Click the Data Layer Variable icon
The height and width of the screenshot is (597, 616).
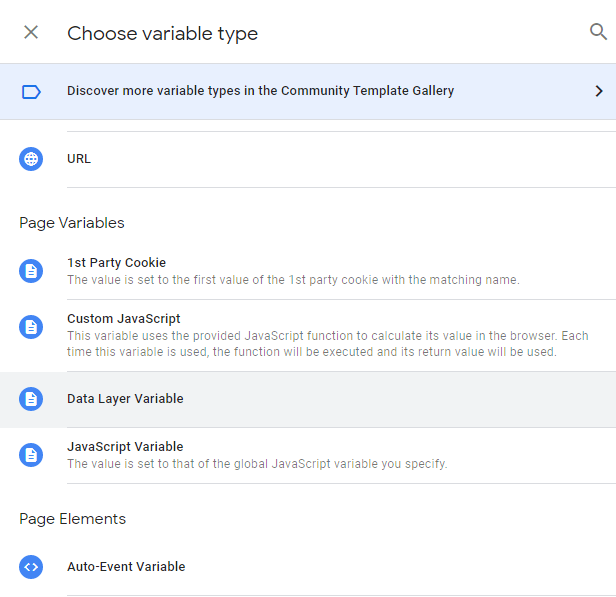click(31, 399)
